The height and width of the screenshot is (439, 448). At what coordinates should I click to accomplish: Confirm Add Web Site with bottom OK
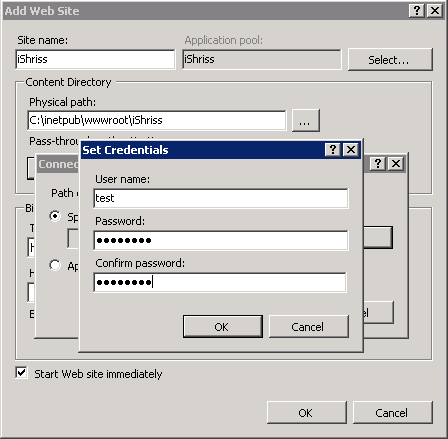pos(307,413)
